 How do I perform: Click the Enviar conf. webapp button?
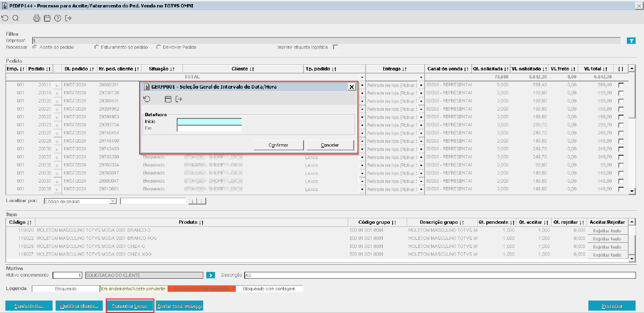click(180, 306)
